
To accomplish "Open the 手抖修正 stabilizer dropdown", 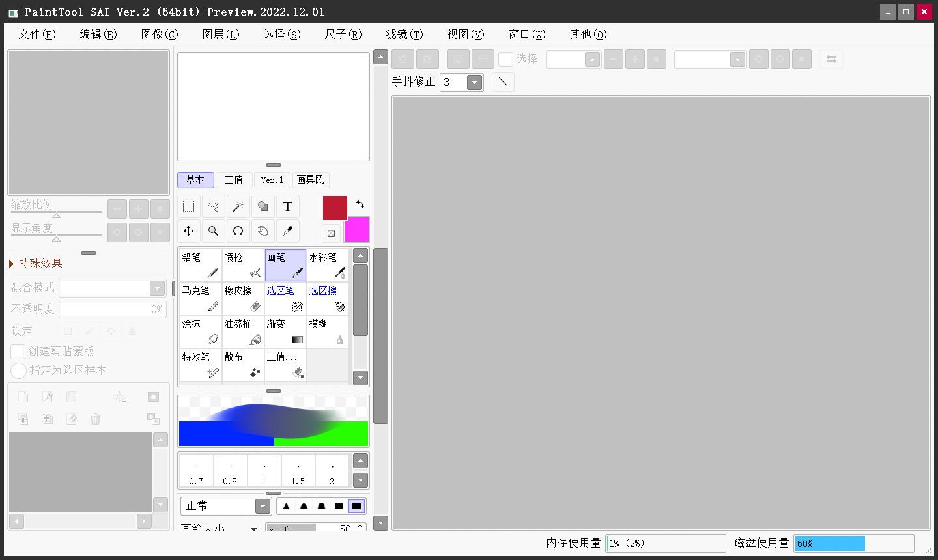I will point(474,82).
